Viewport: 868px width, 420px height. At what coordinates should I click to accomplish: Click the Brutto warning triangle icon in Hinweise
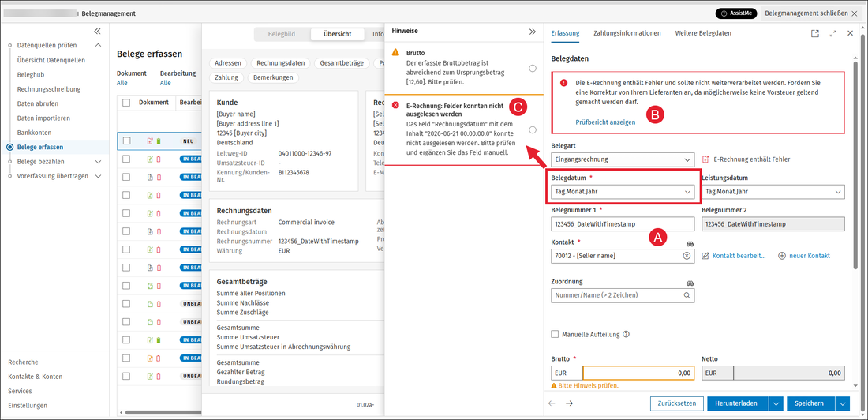(x=395, y=52)
